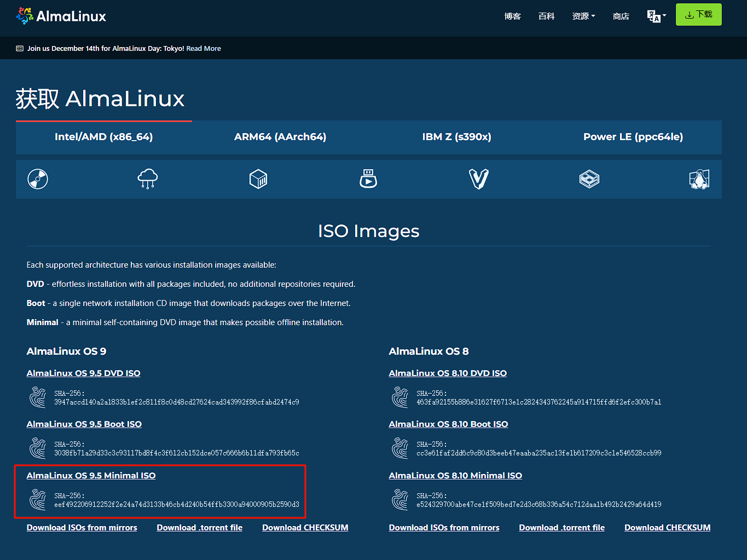Open the 博客 menu item
This screenshot has width=747, height=560.
[512, 16]
